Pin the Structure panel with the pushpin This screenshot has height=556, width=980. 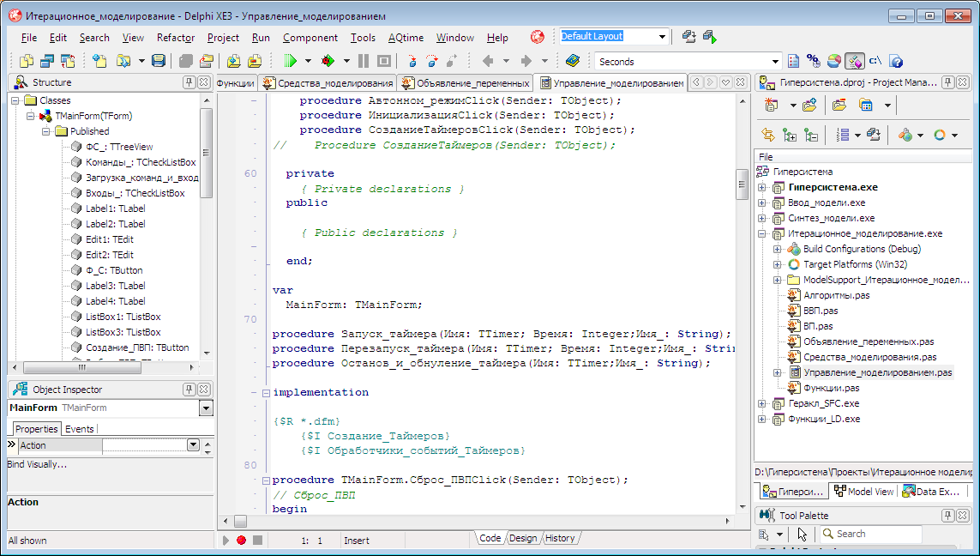[189, 82]
